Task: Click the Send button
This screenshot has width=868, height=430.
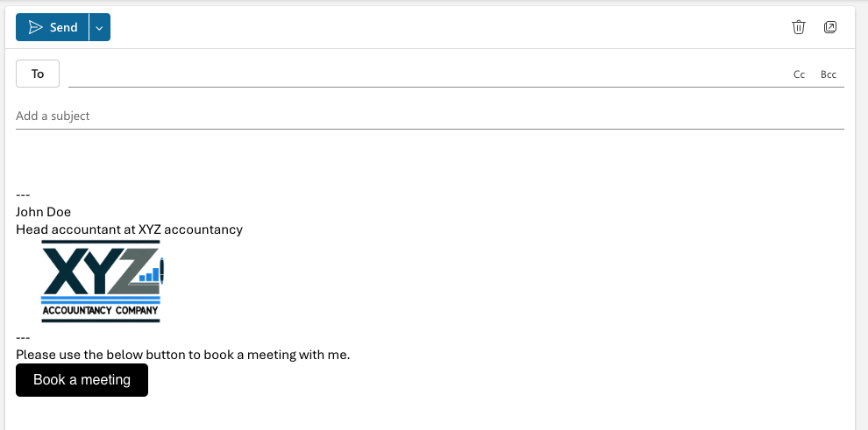Action: click(52, 27)
